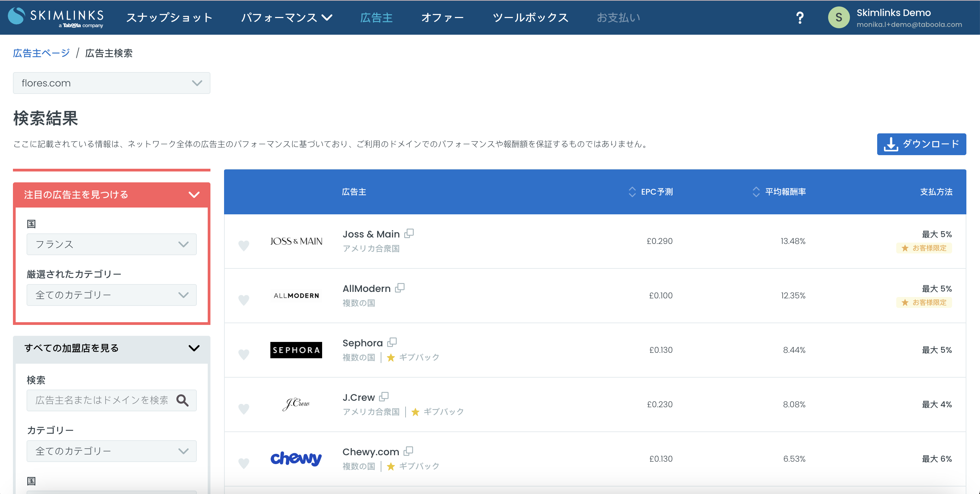Open スナップショット tab

[169, 17]
